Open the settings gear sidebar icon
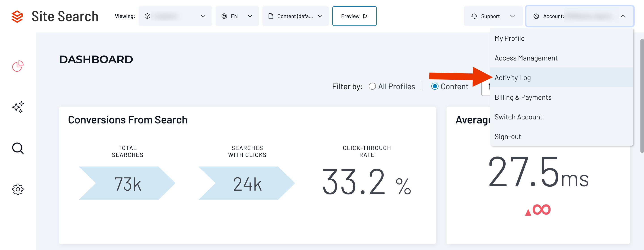 (x=18, y=189)
